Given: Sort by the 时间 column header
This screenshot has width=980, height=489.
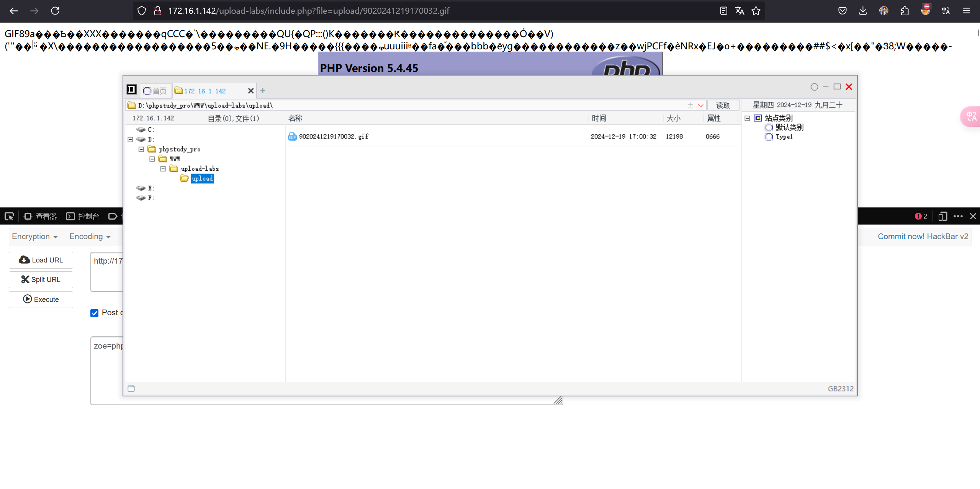Looking at the screenshot, I should pyautogui.click(x=599, y=118).
